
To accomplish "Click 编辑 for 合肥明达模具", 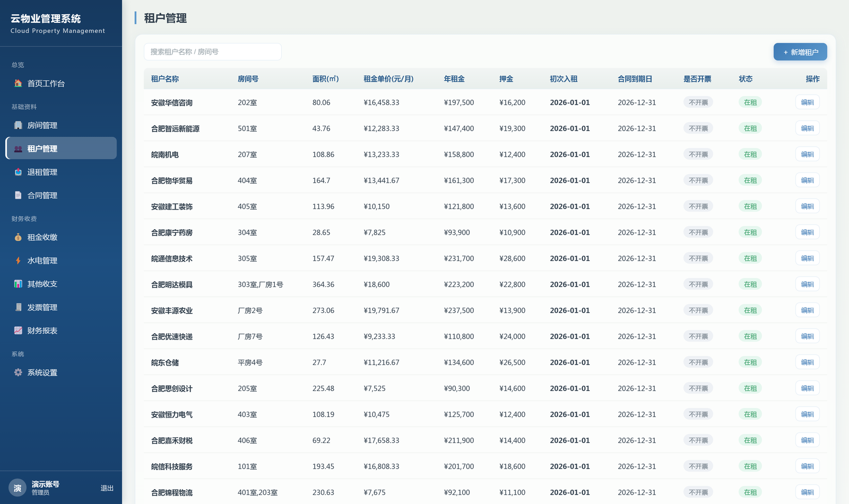I will click(807, 284).
